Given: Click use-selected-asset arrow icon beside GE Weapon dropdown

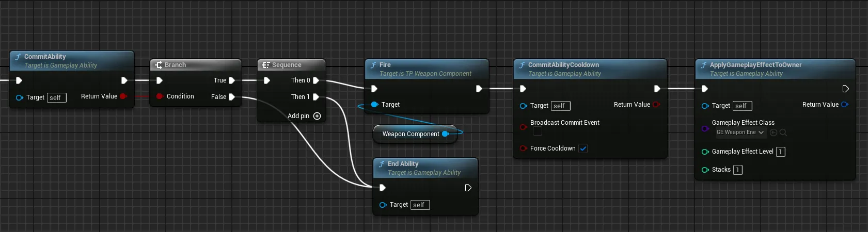Looking at the screenshot, I should point(774,132).
